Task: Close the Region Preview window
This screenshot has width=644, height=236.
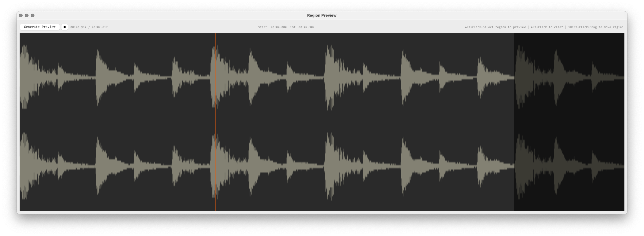Action: click(21, 15)
